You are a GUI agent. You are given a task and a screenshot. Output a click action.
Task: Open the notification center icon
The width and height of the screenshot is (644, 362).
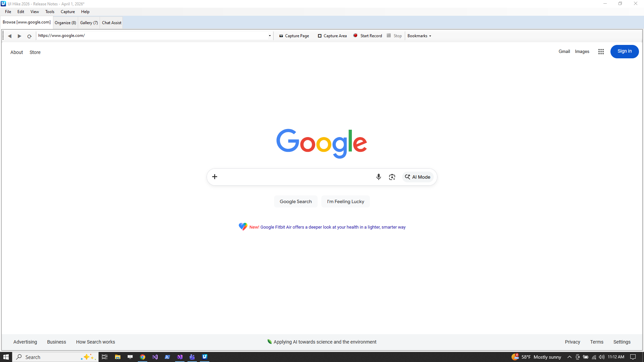point(633,357)
